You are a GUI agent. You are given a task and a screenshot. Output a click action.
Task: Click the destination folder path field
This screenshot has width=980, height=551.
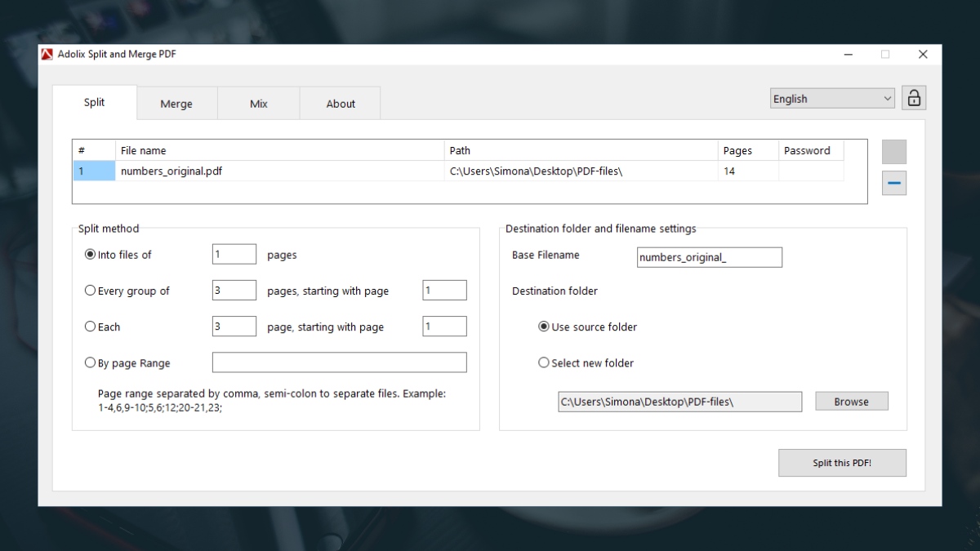pos(680,402)
